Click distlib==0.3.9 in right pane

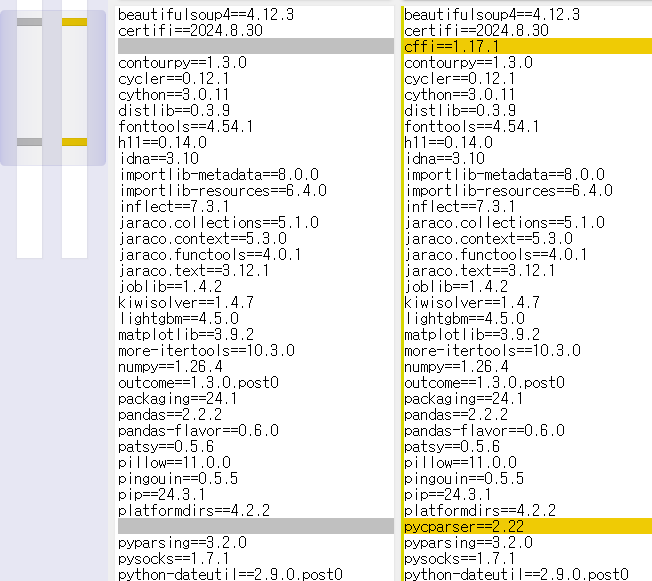pyautogui.click(x=460, y=110)
